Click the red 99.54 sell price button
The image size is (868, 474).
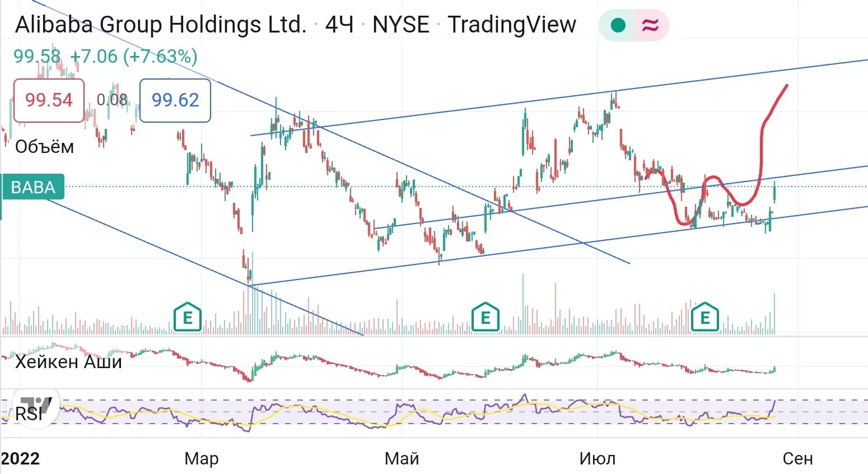click(49, 100)
